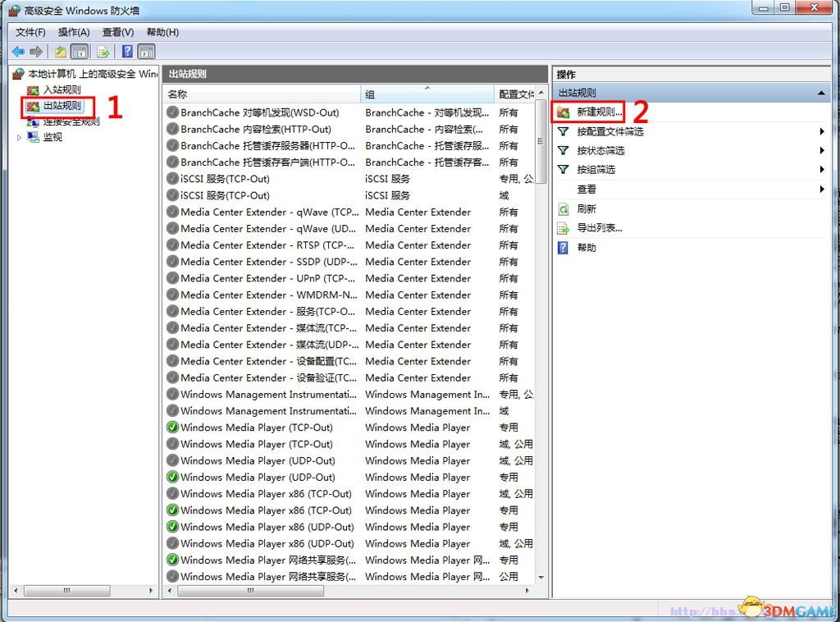
Task: Sort by the 组 column header
Action: (427, 94)
